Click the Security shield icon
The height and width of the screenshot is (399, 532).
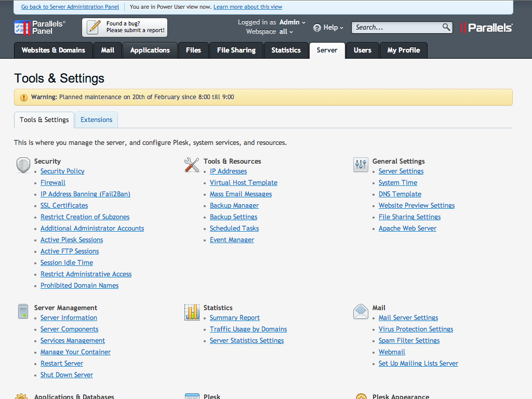point(23,165)
